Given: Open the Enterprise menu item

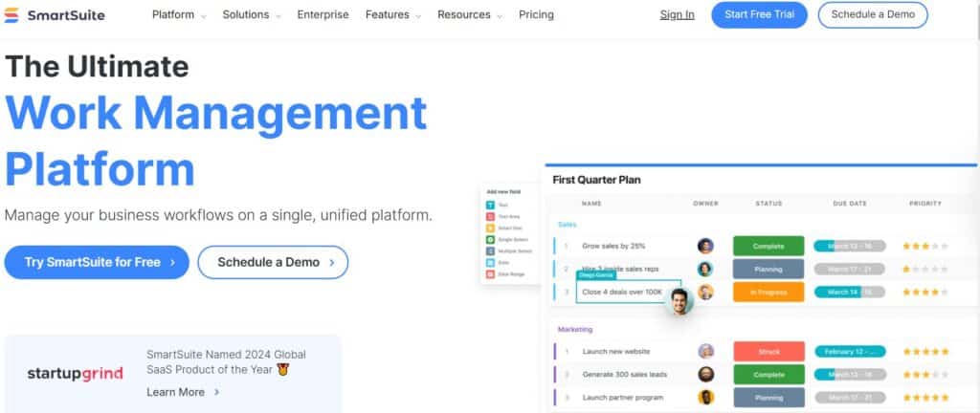Looking at the screenshot, I should [x=323, y=15].
